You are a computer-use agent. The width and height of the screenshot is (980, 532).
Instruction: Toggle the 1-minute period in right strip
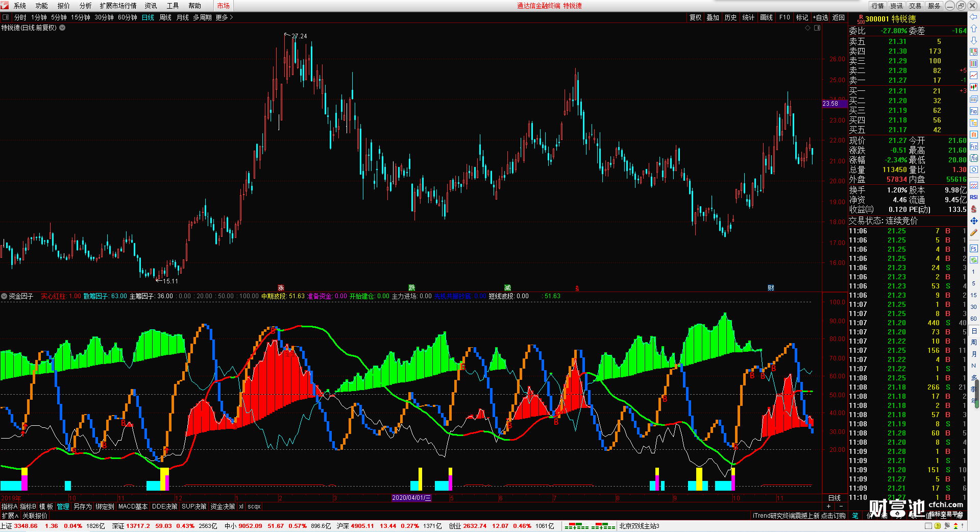tap(974, 272)
